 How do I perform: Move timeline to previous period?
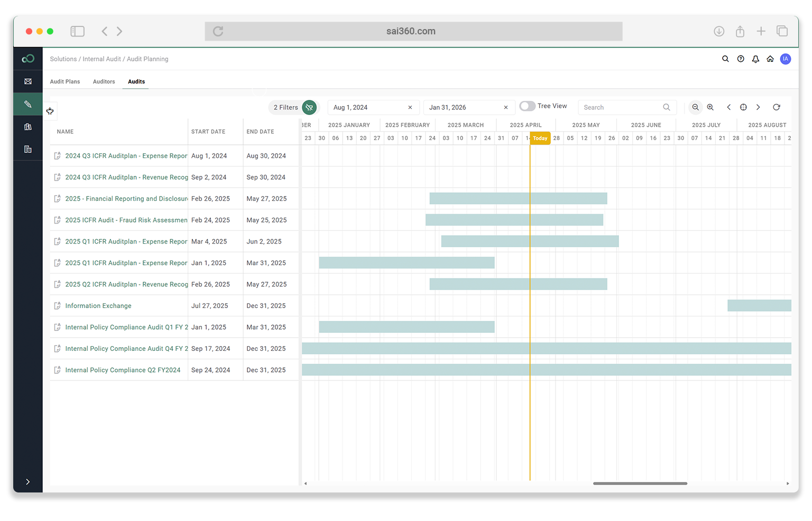(729, 107)
